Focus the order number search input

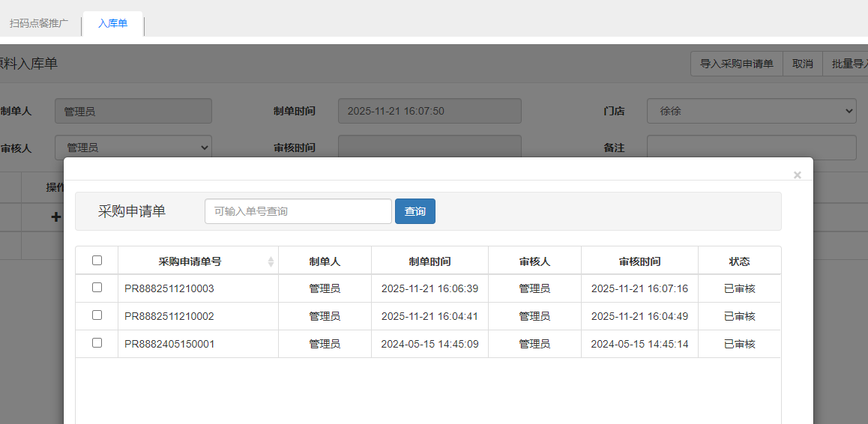(298, 211)
